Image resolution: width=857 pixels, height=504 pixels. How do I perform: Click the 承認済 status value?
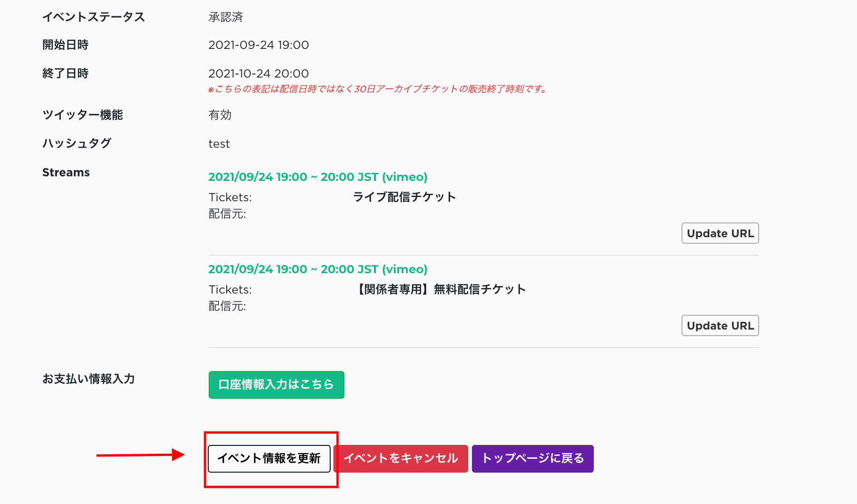[226, 17]
